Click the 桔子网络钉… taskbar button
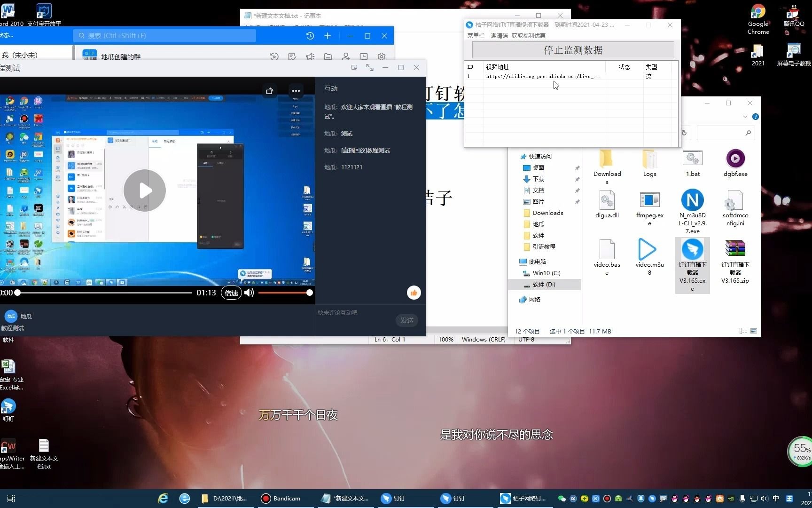Viewport: 812px width, 508px height. click(524, 498)
